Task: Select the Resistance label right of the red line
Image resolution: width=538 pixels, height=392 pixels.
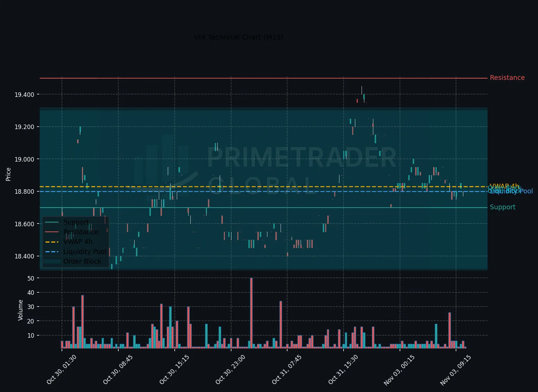Action: click(507, 78)
